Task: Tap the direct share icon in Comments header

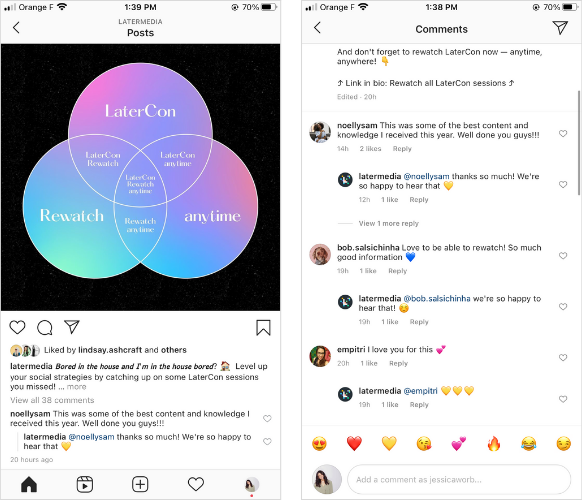Action: click(x=560, y=27)
